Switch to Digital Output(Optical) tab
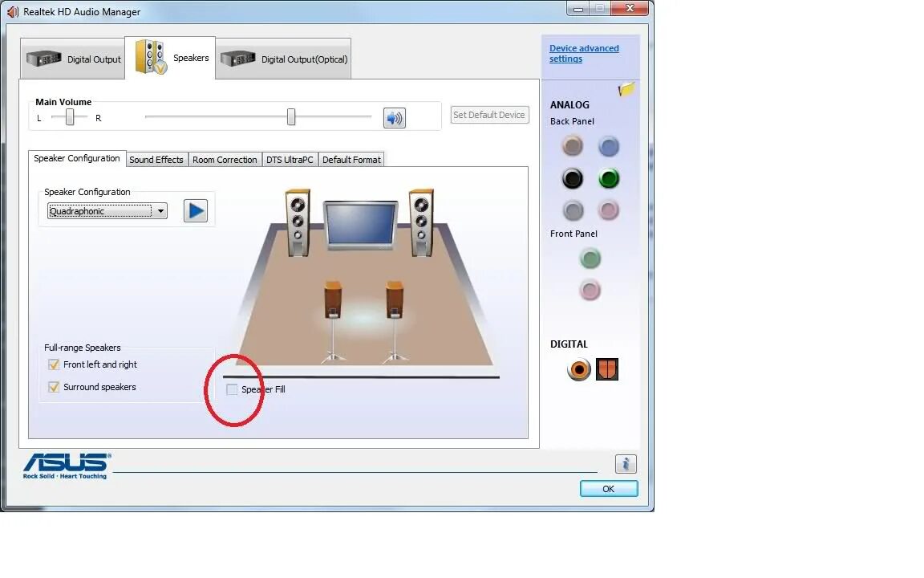The width and height of the screenshot is (924, 578). [x=283, y=59]
